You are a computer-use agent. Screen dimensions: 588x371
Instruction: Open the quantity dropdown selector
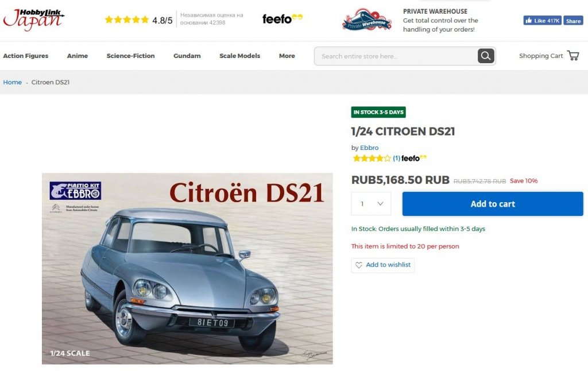tap(371, 204)
